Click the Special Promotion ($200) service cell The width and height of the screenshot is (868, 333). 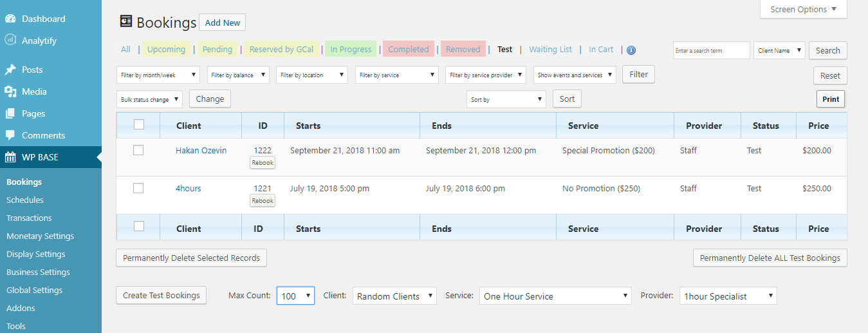608,150
